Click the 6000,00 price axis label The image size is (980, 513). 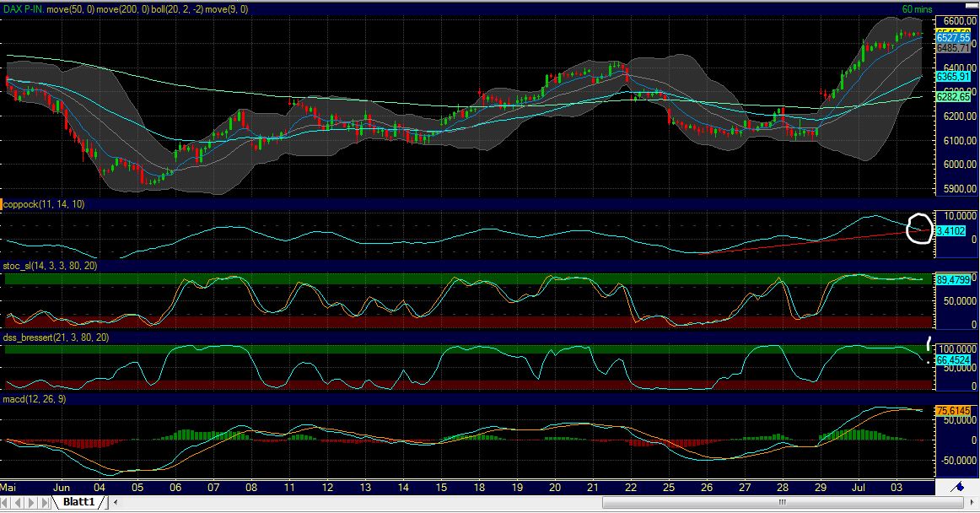[x=960, y=165]
